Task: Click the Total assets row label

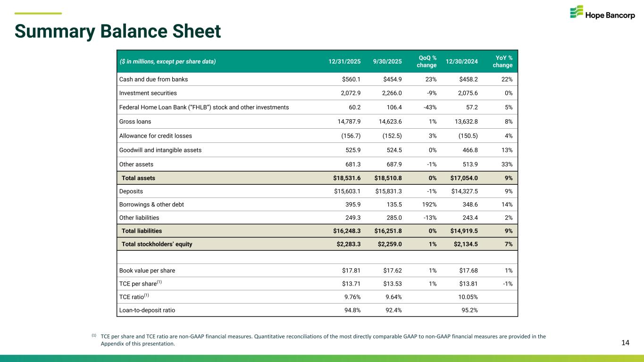Action: [138, 178]
